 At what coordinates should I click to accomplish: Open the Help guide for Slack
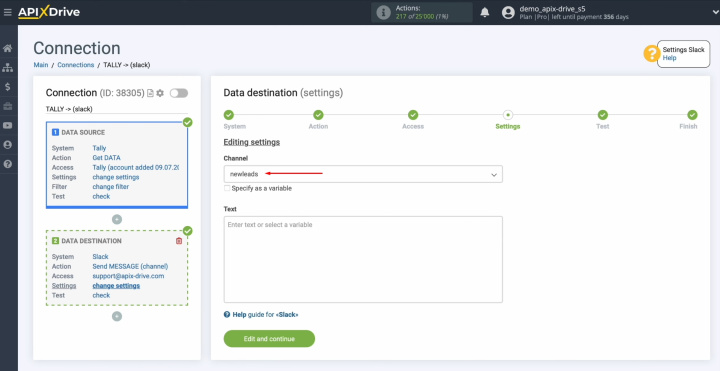click(261, 315)
